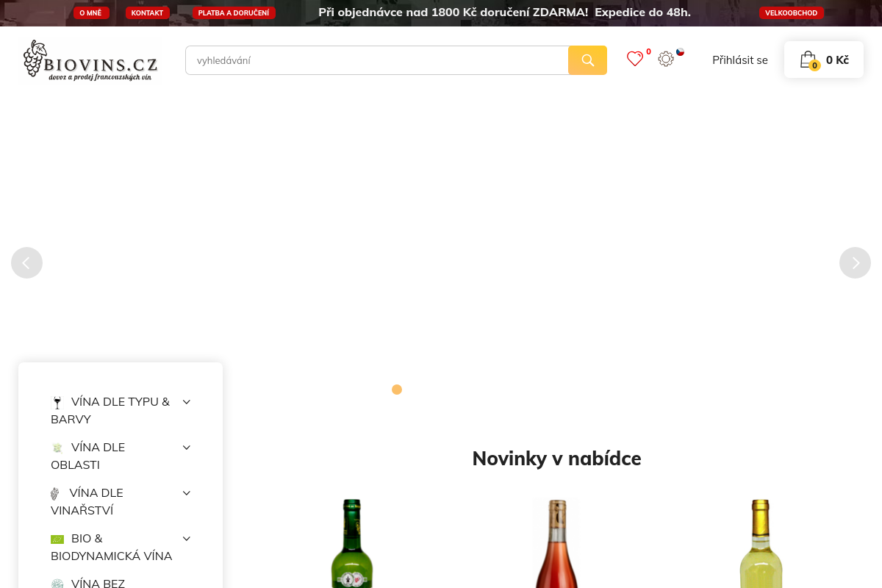Image resolution: width=882 pixels, height=588 pixels.
Task: Click the settings gear icon
Action: click(665, 59)
